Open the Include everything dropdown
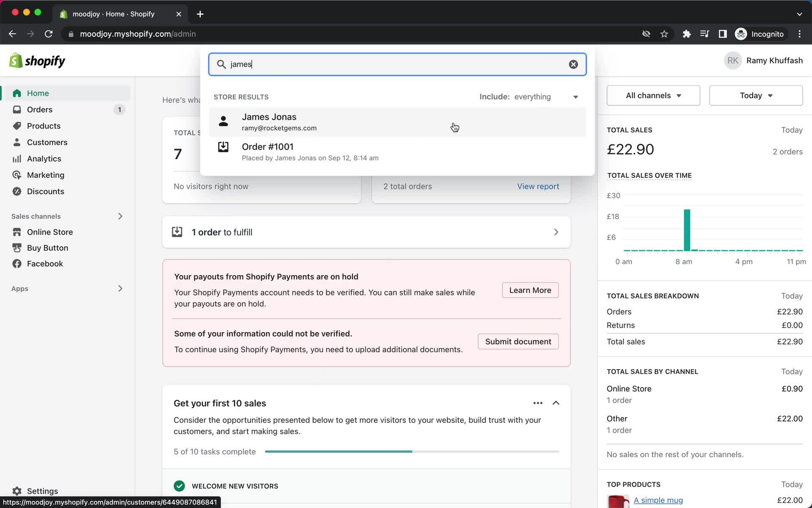This screenshot has width=812, height=508. pyautogui.click(x=529, y=97)
